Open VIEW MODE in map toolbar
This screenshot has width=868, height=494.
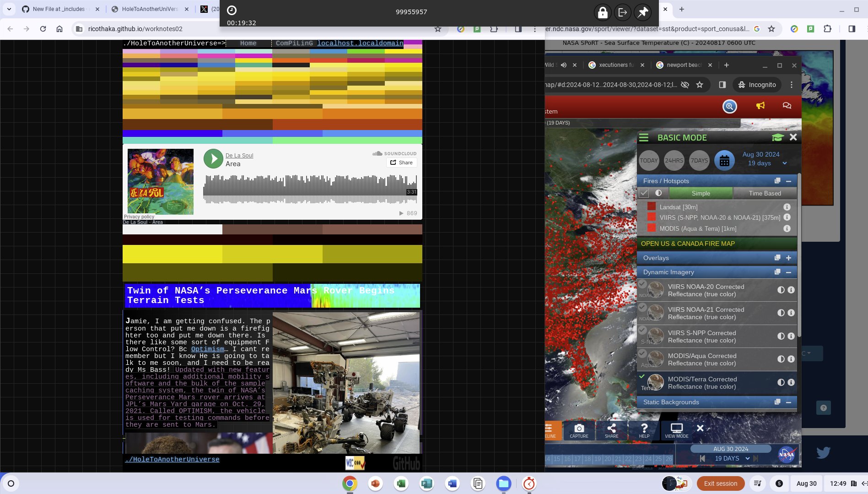[676, 430]
